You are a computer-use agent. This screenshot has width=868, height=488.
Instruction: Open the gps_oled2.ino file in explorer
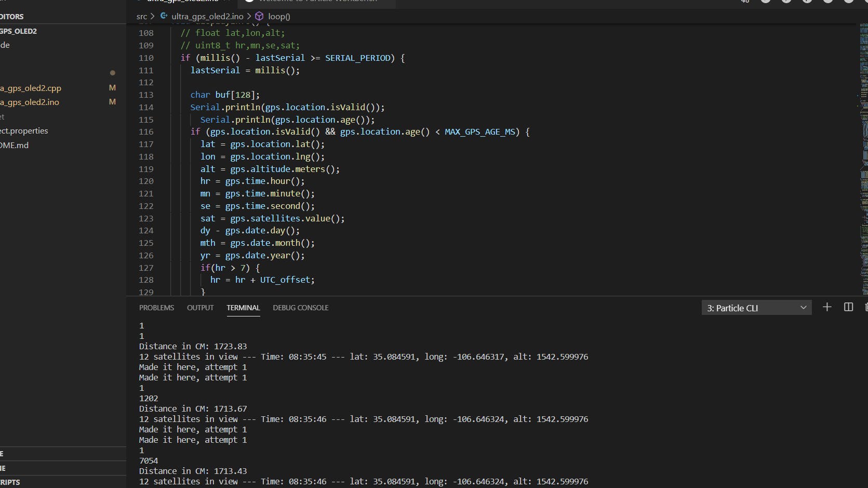30,102
